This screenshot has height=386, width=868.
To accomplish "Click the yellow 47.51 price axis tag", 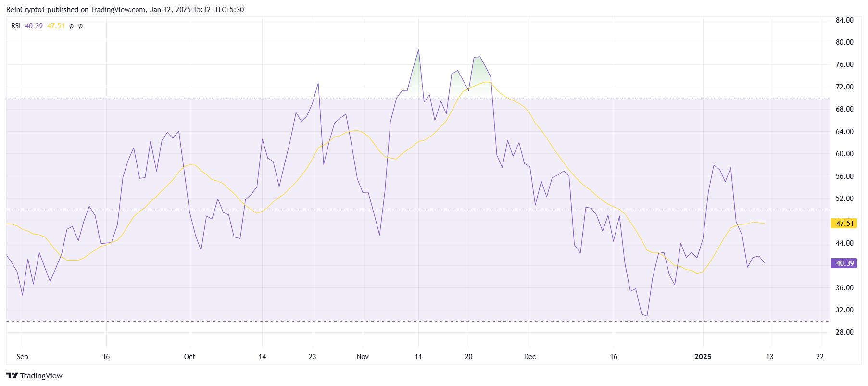I will (x=844, y=223).
